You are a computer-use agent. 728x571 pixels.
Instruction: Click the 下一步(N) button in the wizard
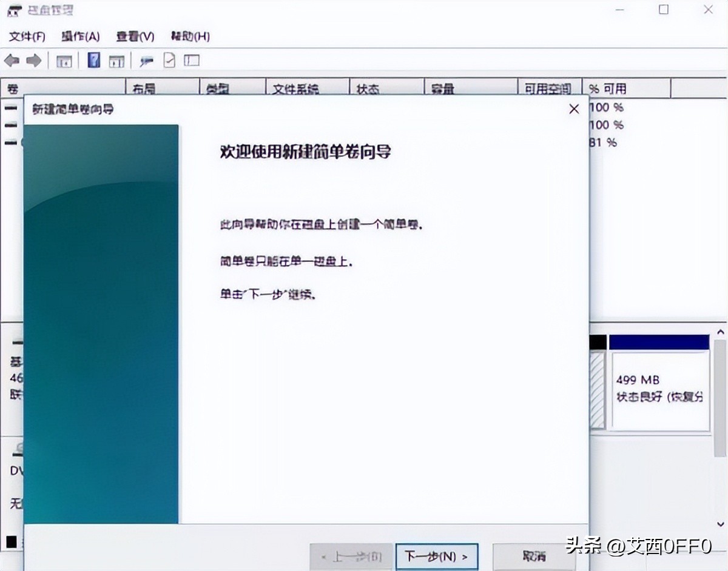pyautogui.click(x=436, y=556)
